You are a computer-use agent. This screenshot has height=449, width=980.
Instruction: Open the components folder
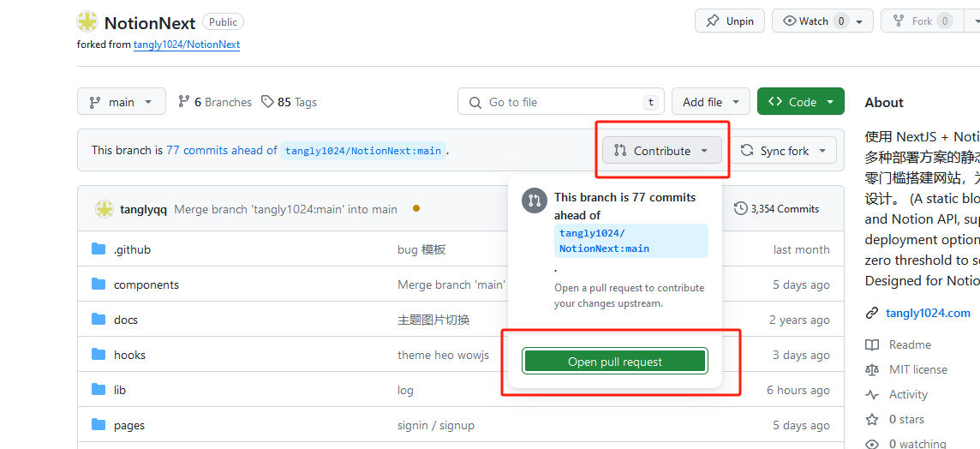point(146,284)
